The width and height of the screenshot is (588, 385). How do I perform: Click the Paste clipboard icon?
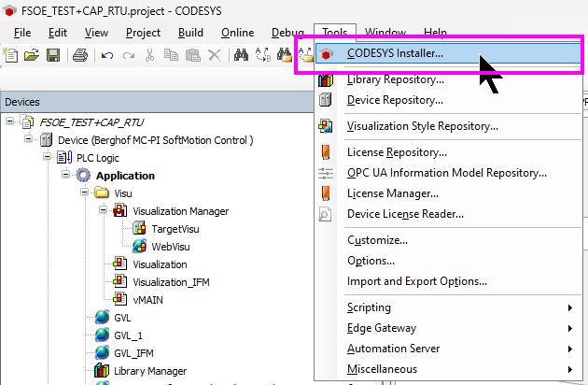(x=193, y=55)
